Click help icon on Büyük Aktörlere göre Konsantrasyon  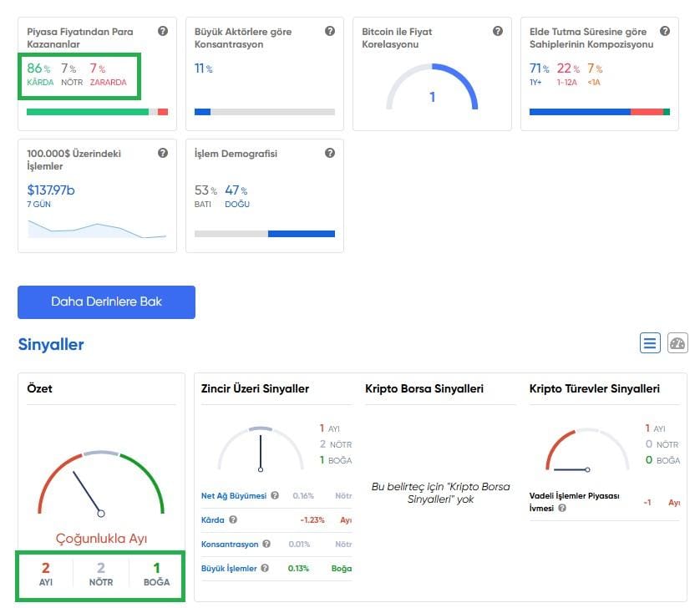(330, 32)
